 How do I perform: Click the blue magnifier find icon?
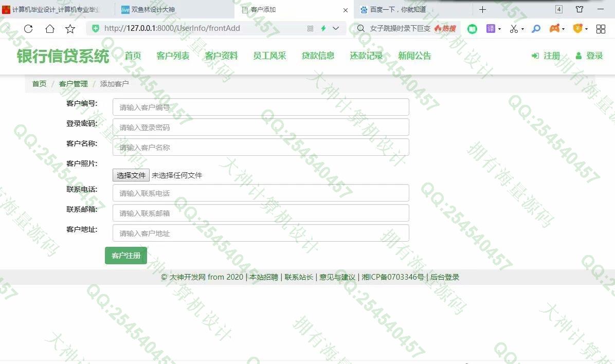point(536,29)
